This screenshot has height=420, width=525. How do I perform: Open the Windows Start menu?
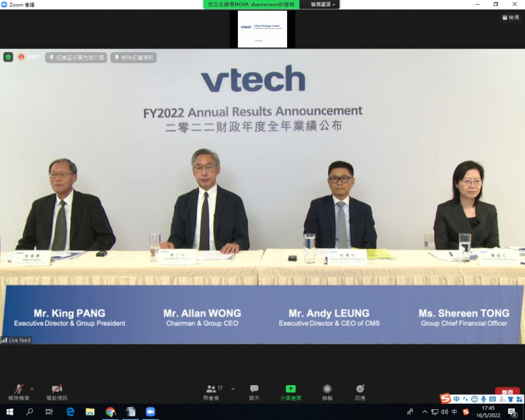[x=10, y=412]
